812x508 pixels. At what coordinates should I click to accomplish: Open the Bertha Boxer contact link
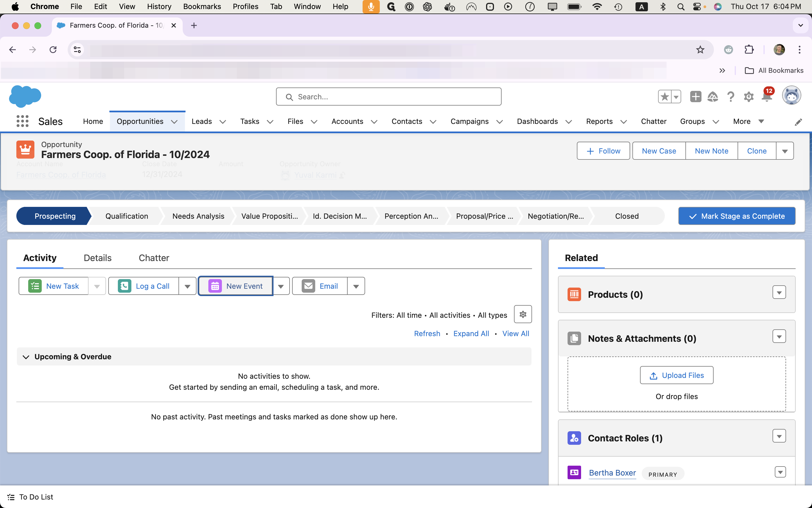(x=612, y=473)
